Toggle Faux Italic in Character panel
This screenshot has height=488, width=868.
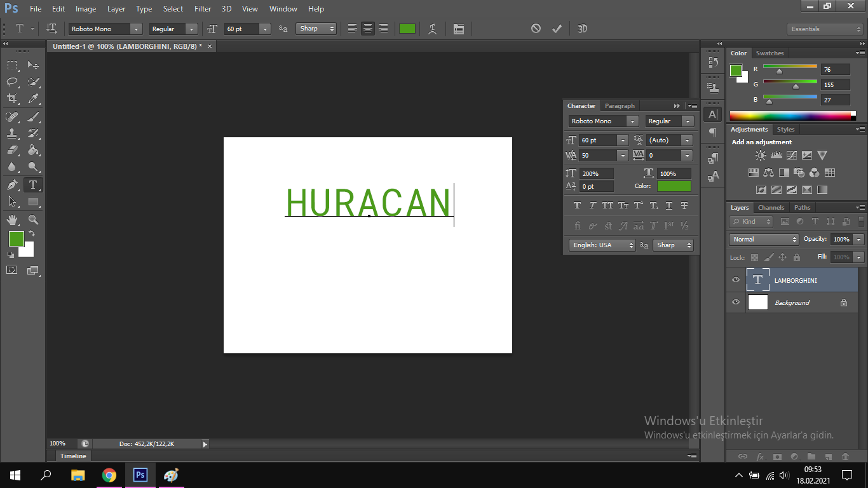(592, 205)
